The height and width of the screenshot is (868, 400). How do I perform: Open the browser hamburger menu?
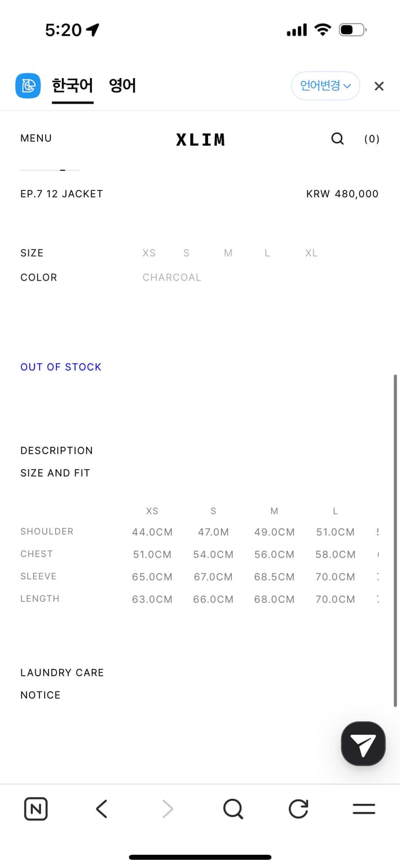click(364, 808)
